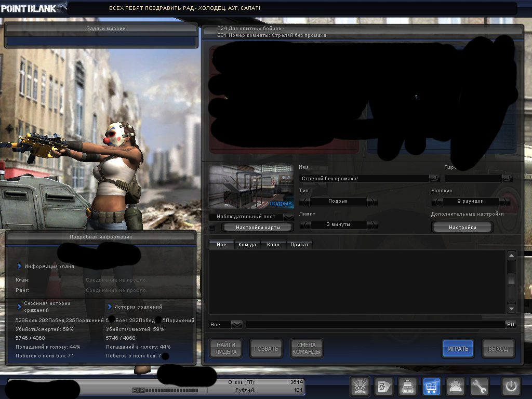Image resolution: width=532 pixels, height=399 pixels.
Task: Click the confirm arrow beside room name field
Action: pos(434,178)
